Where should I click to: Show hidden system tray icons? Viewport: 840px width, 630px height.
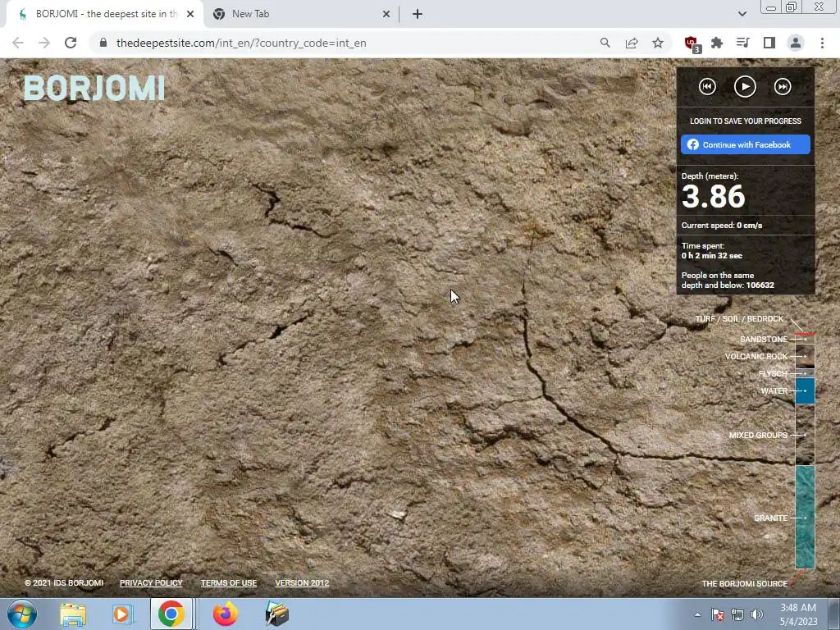tap(697, 614)
